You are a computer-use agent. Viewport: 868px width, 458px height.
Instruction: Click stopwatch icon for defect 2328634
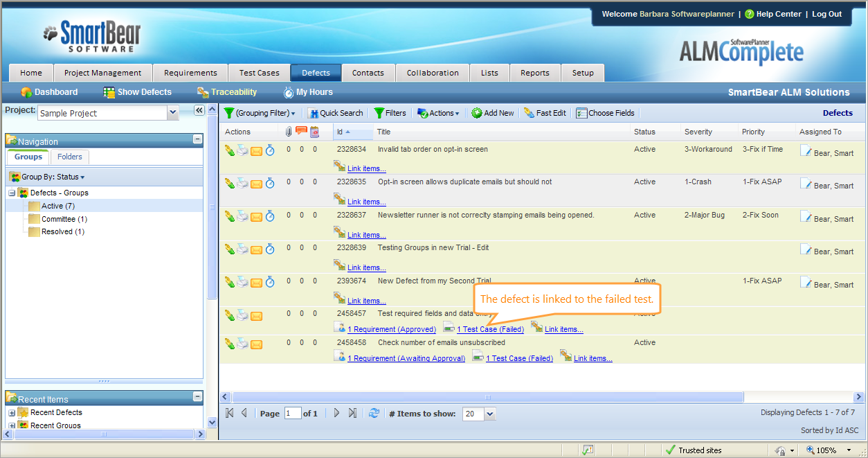(x=270, y=150)
